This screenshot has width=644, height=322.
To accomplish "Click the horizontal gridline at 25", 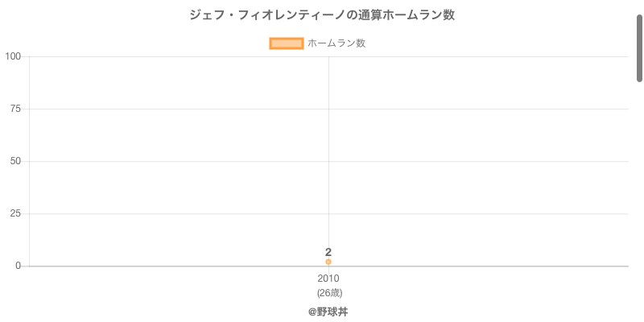I will tap(328, 213).
